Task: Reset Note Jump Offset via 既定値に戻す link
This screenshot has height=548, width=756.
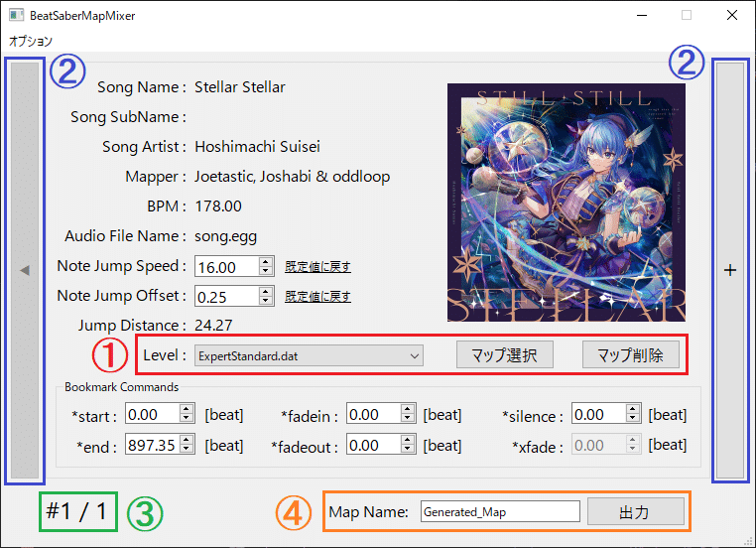Action: [317, 296]
